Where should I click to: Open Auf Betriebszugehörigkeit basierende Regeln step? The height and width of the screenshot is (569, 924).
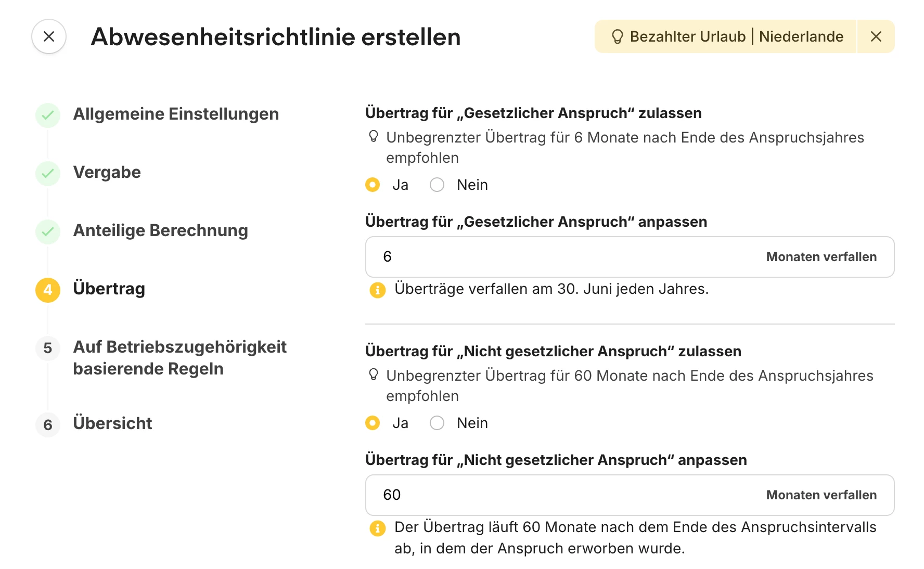click(x=179, y=358)
